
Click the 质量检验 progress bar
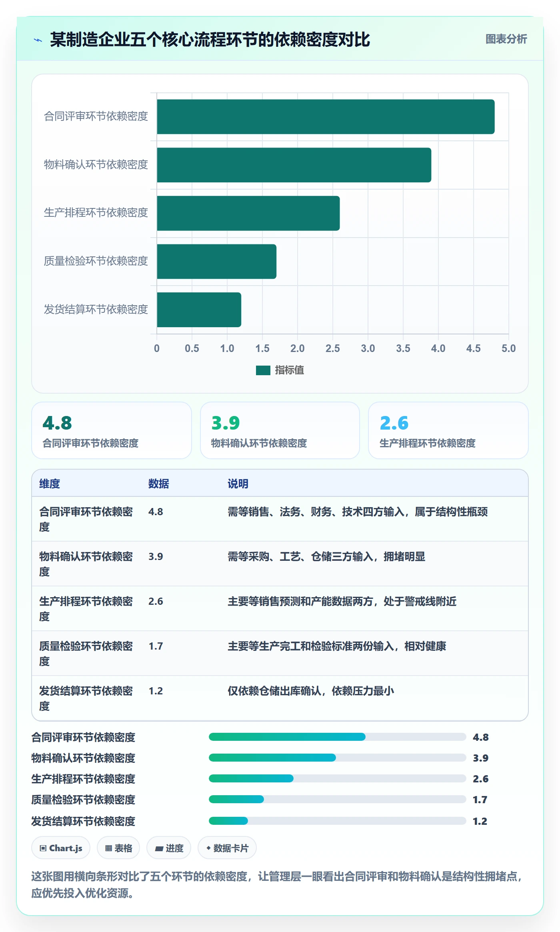338,799
